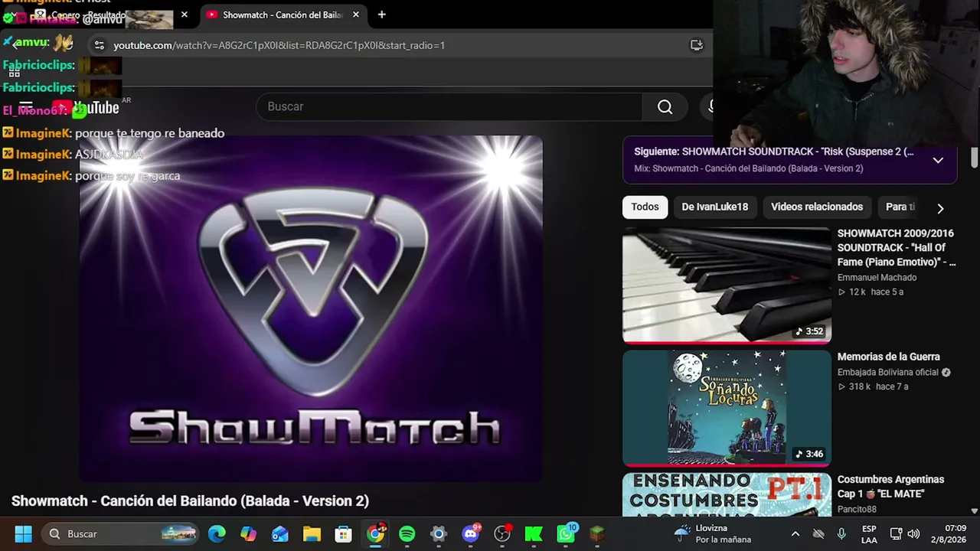Click the YouTube search magnifier button
This screenshot has height=551, width=980.
click(665, 107)
